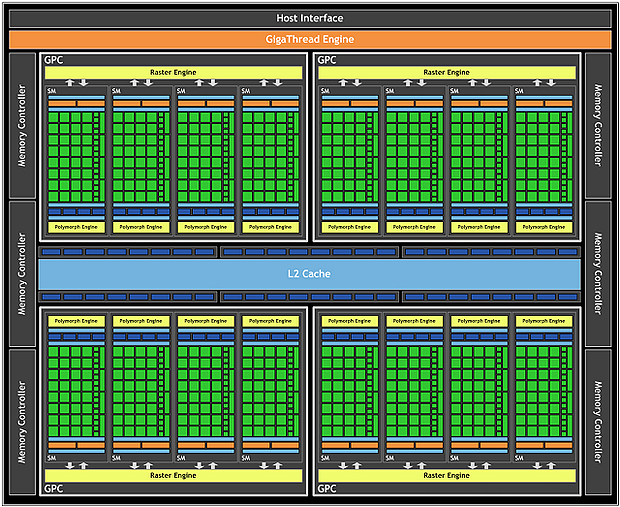Viewport: 620px width, 507px height.
Task: Select the upper Memory Controller on the left side
Action: (x=22, y=125)
